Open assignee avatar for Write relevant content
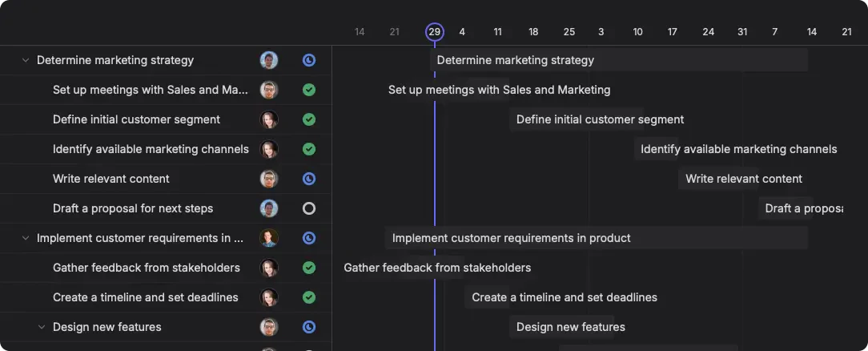Image resolution: width=868 pixels, height=351 pixels. (x=269, y=179)
